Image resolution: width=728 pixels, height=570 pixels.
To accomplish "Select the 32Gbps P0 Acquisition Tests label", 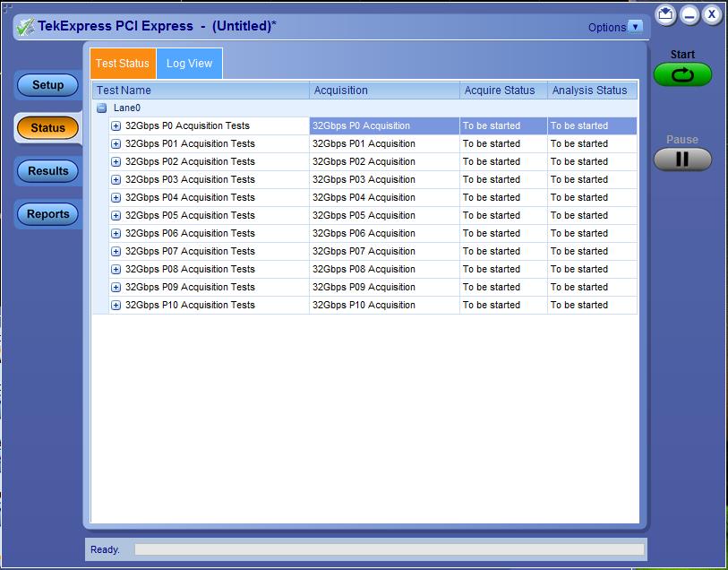I will [x=187, y=125].
